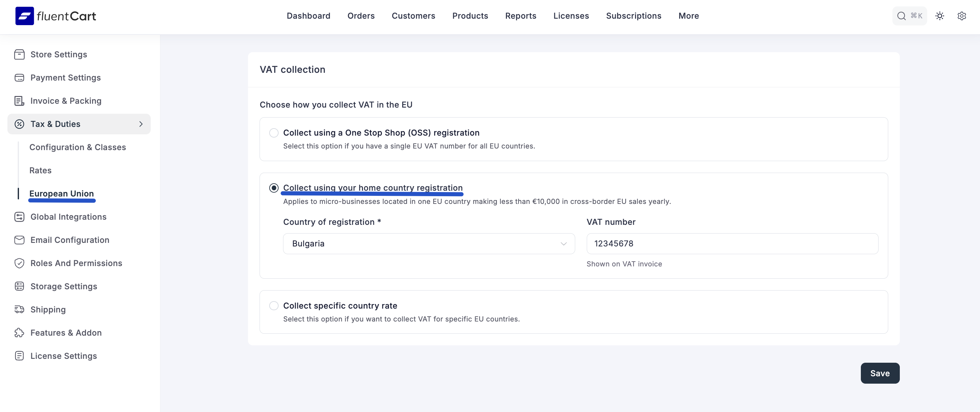
Task: Open settings via the gear icon
Action: [x=962, y=16]
